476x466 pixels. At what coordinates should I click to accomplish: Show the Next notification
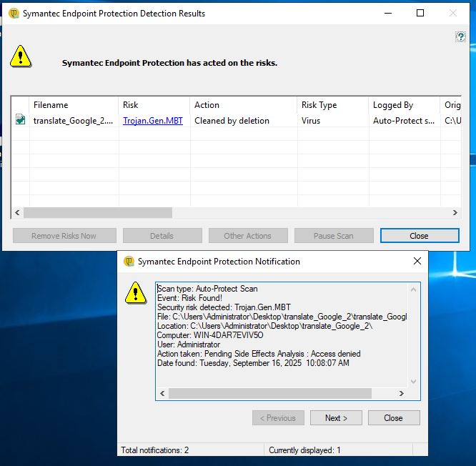pos(336,418)
